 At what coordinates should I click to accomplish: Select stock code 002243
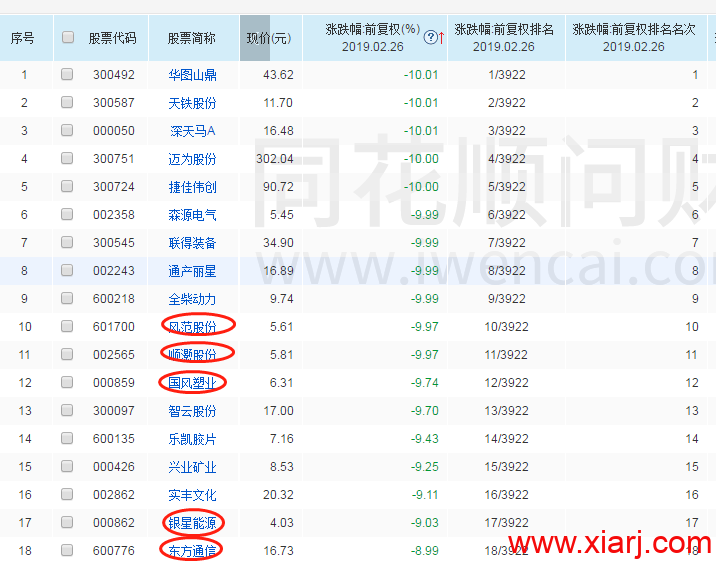coord(114,271)
